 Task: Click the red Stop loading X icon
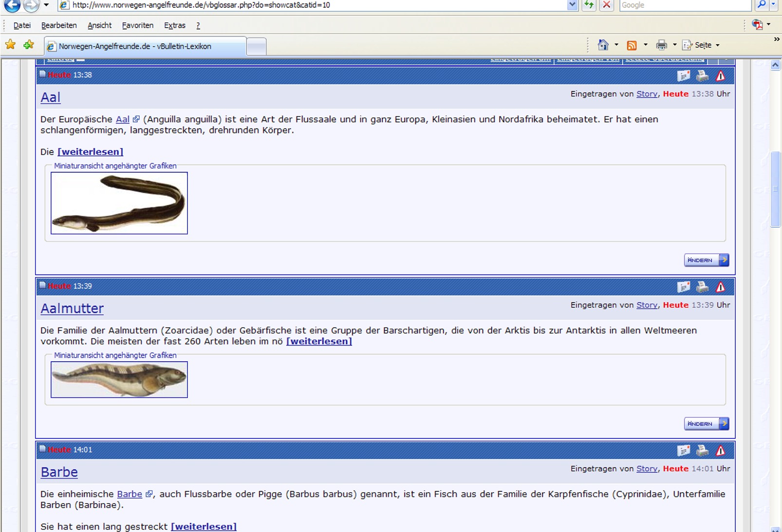[607, 5]
